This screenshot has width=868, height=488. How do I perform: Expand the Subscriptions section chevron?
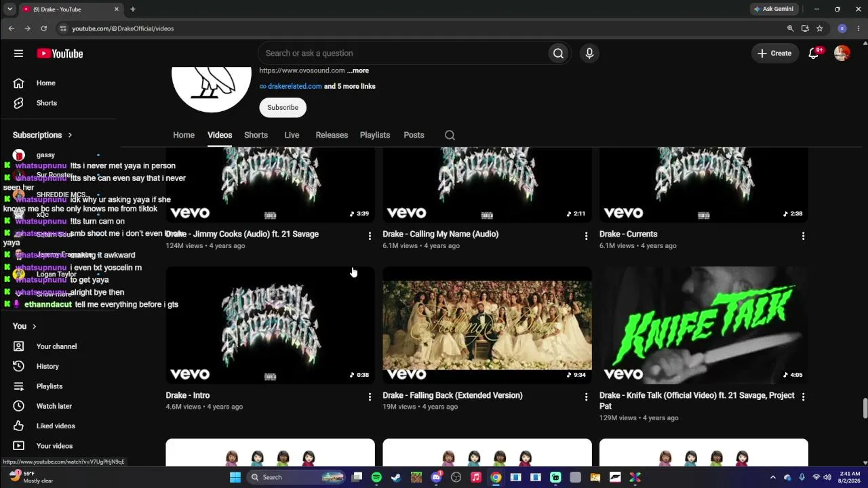coord(69,135)
